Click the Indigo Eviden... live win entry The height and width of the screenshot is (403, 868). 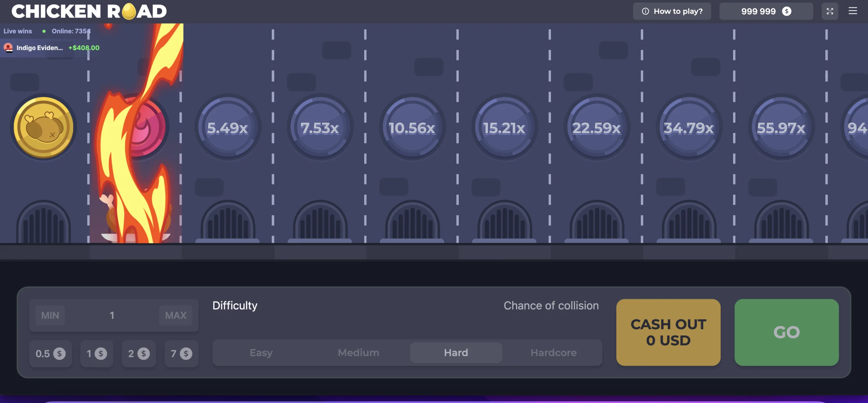51,48
